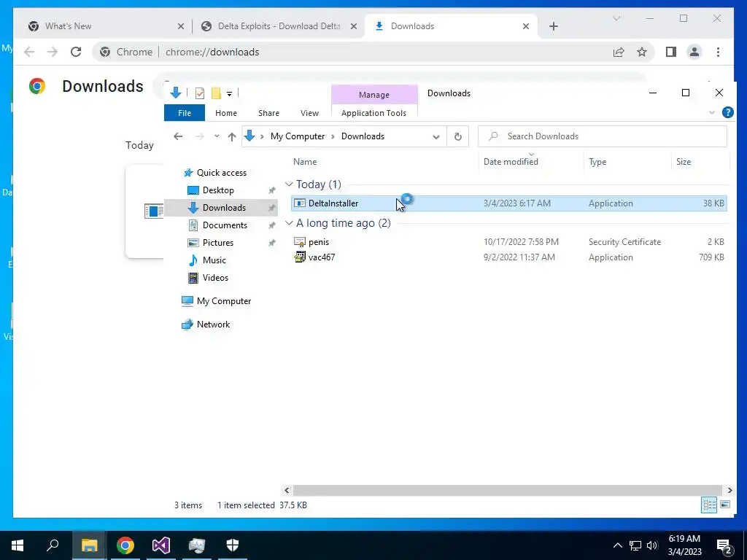Open the address bar history dropdown

coord(436,136)
